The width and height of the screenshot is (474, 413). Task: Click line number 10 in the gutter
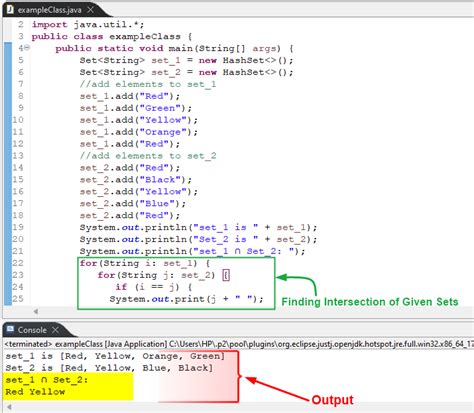pyautogui.click(x=18, y=120)
